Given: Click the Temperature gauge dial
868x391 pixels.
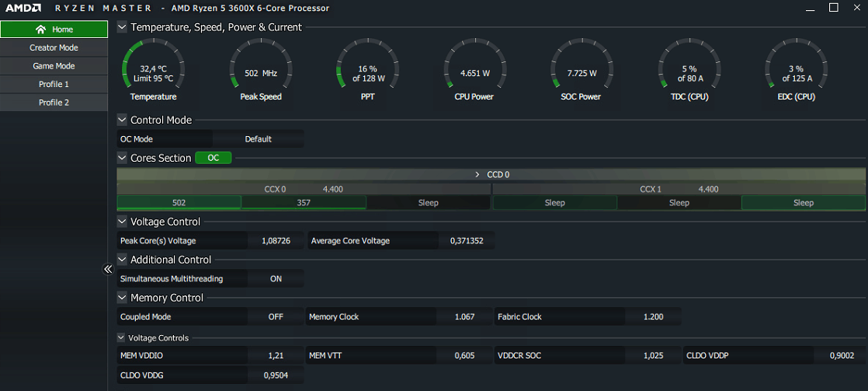Looking at the screenshot, I should click(153, 69).
